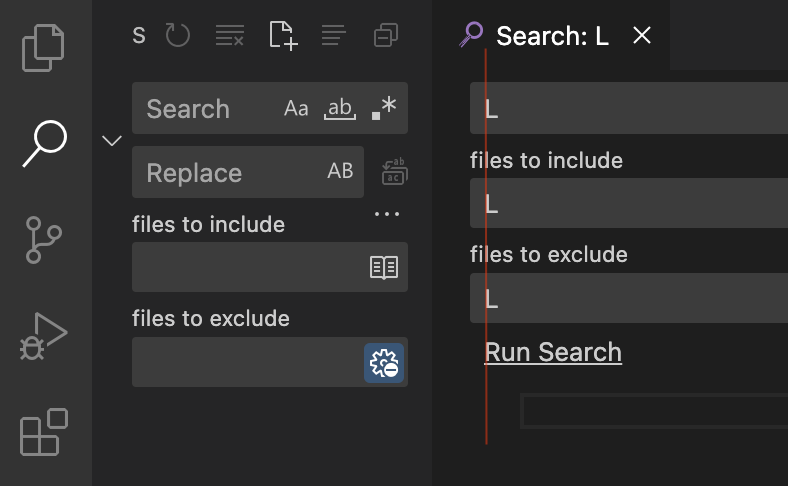Toggle Match Case in the Search box

(x=296, y=109)
